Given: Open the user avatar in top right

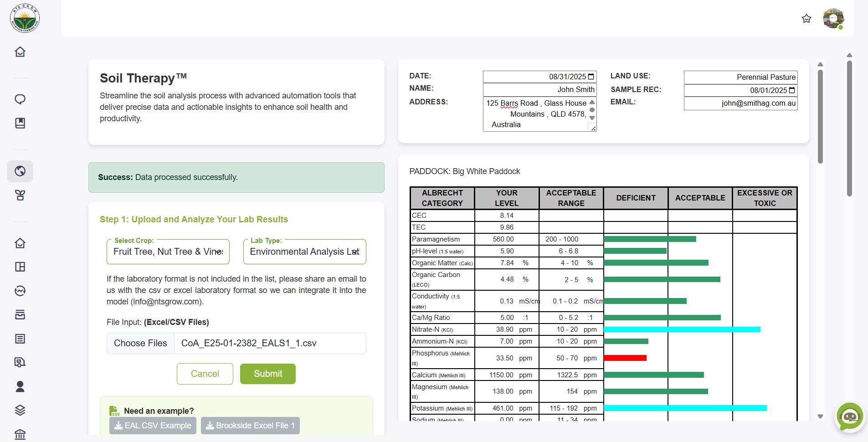Looking at the screenshot, I should click(833, 19).
